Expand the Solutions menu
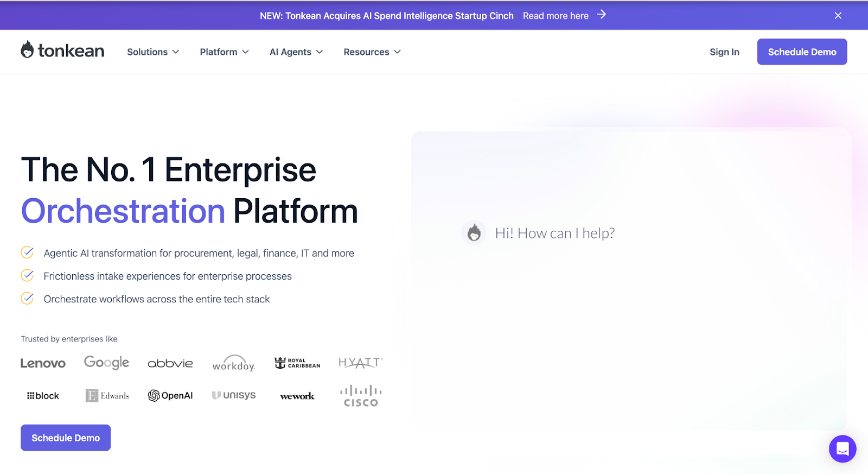Image resolution: width=868 pixels, height=474 pixels. (x=153, y=52)
